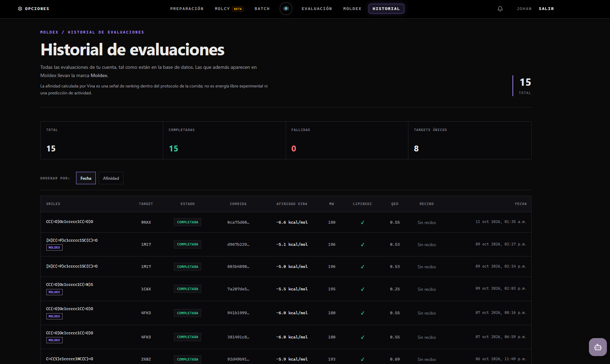Click affinity value −5.5 kcal/mol
The width and height of the screenshot is (610, 364).
[292, 289]
